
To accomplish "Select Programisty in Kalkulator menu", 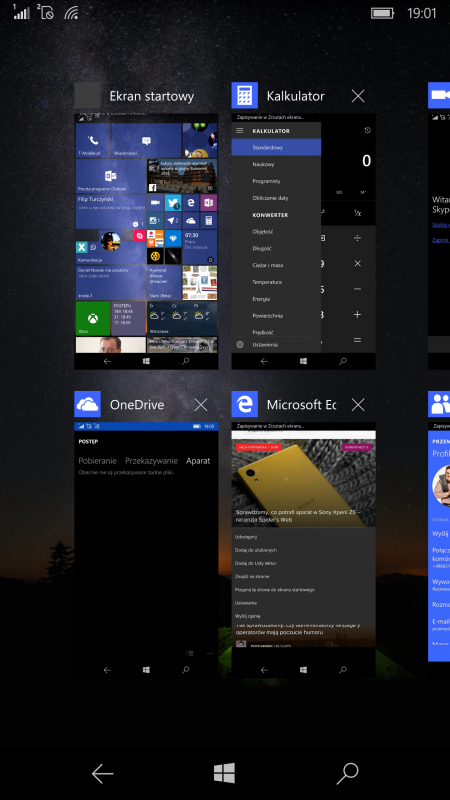I will [276, 181].
